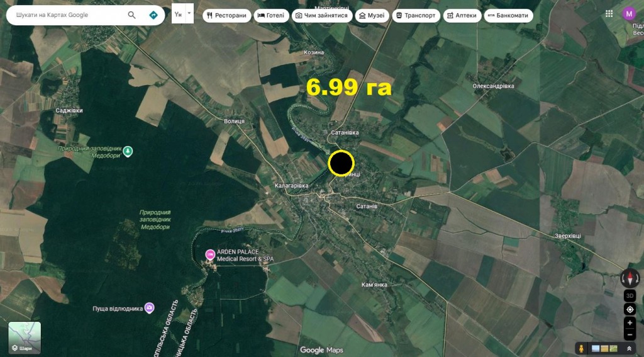The width and height of the screenshot is (644, 357).
Task: Filter by Готелі category
Action: pyautogui.click(x=271, y=16)
